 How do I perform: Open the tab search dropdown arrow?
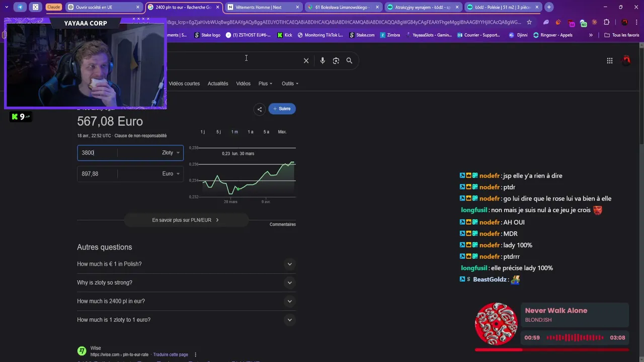[6, 7]
